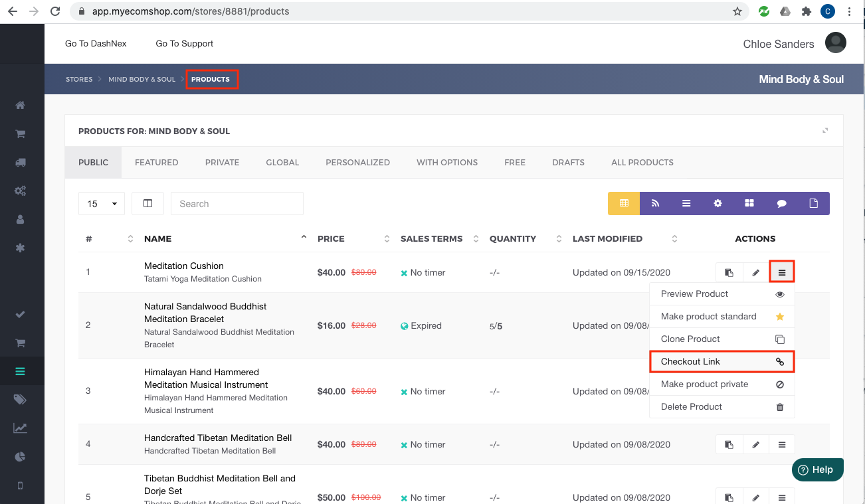865x504 pixels.
Task: Switch to the PRIVATE tab
Action: pyautogui.click(x=222, y=162)
